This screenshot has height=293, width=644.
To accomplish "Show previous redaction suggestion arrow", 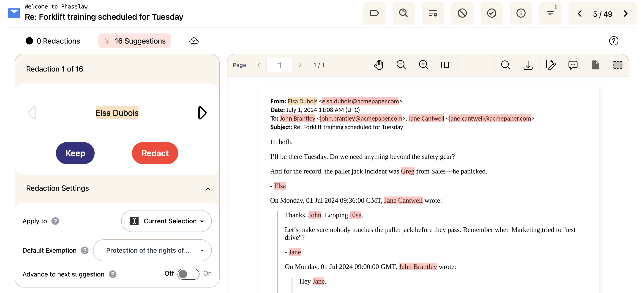I will pyautogui.click(x=32, y=113).
